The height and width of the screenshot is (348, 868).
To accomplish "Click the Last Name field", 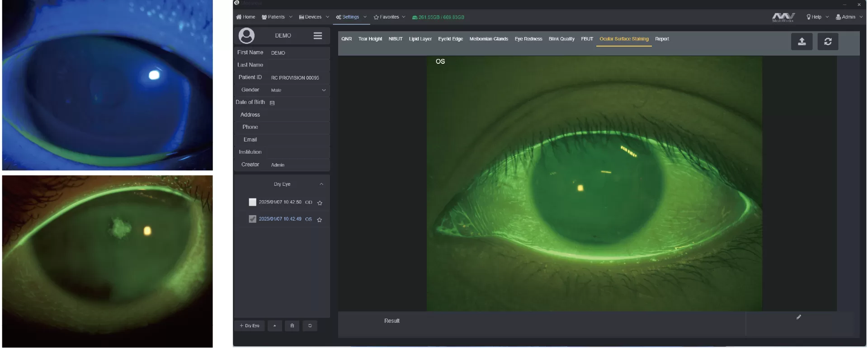I will [299, 65].
